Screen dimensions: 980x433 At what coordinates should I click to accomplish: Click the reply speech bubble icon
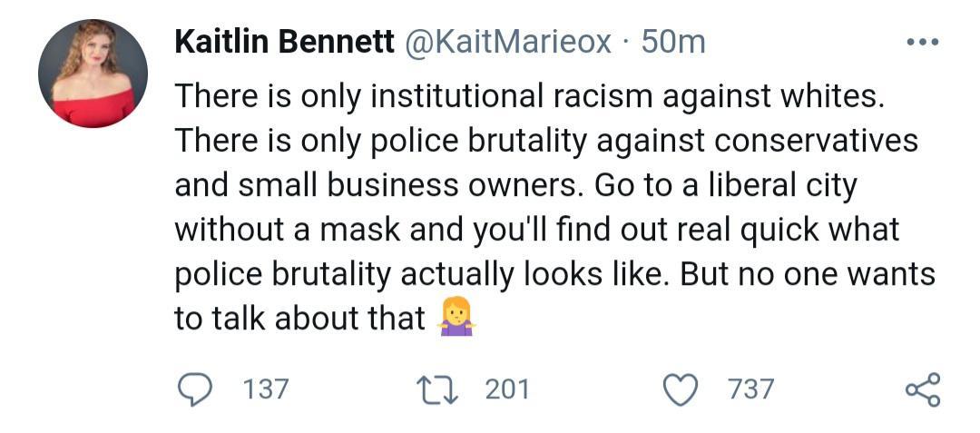(192, 389)
